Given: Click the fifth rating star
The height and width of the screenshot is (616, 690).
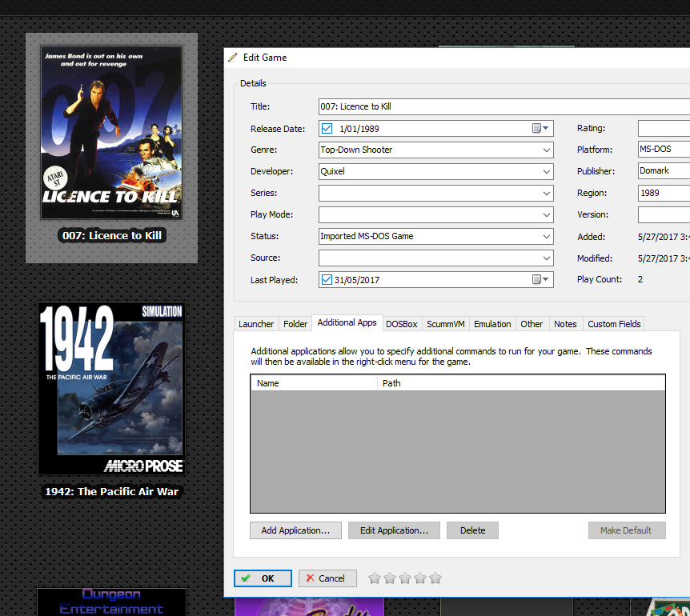Looking at the screenshot, I should tap(435, 578).
